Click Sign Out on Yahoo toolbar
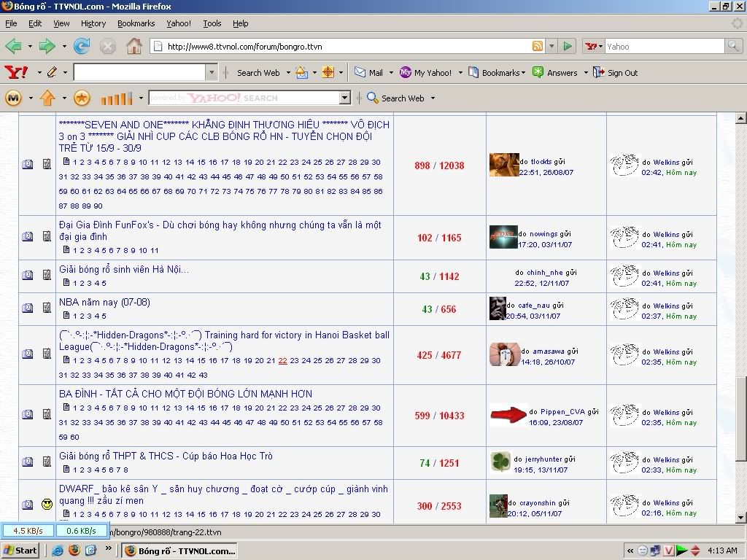 click(615, 72)
